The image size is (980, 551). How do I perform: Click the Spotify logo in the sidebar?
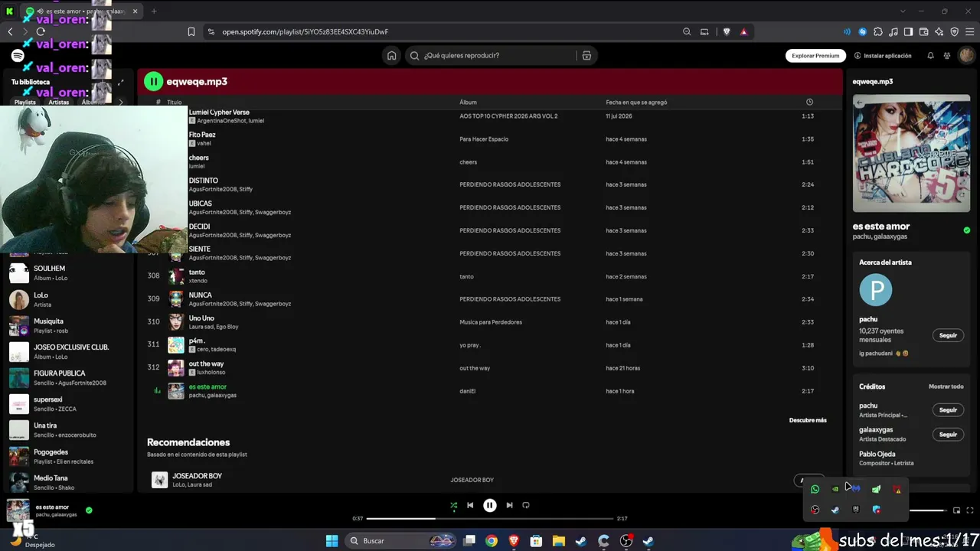18,56
